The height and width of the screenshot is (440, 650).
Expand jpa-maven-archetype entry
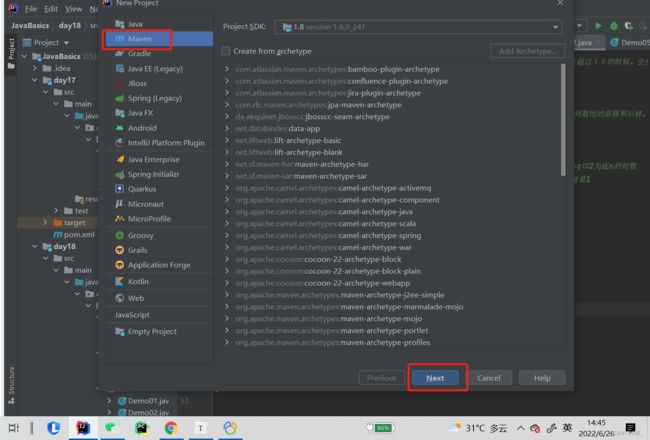coord(227,105)
